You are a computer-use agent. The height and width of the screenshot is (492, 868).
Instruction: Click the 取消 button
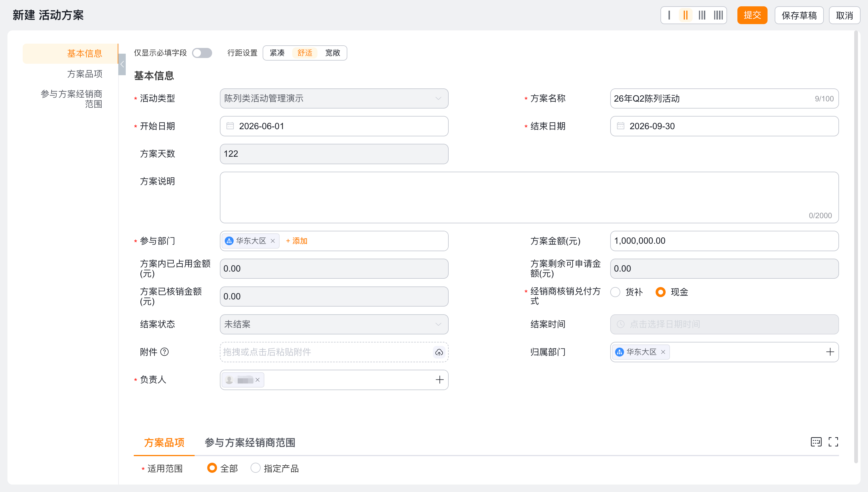pyautogui.click(x=844, y=15)
